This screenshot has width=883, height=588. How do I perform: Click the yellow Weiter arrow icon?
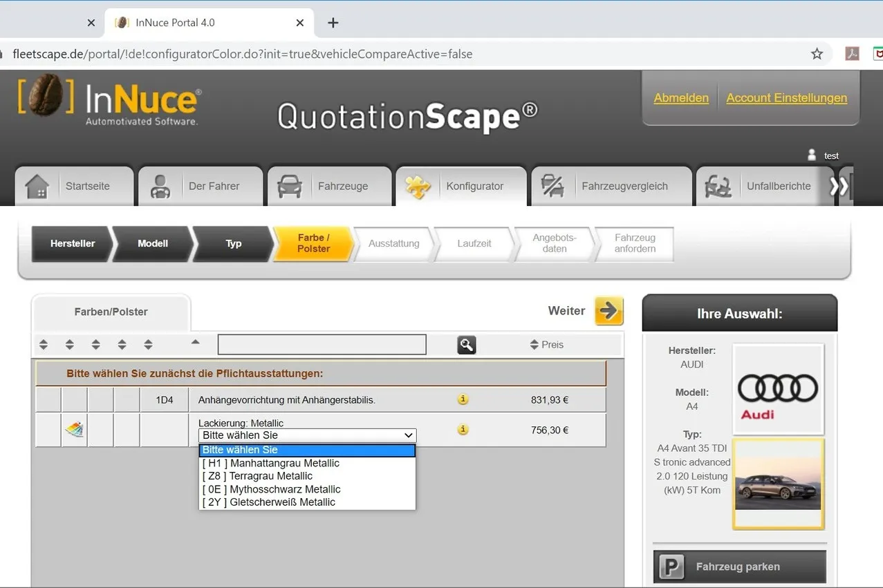(x=608, y=311)
